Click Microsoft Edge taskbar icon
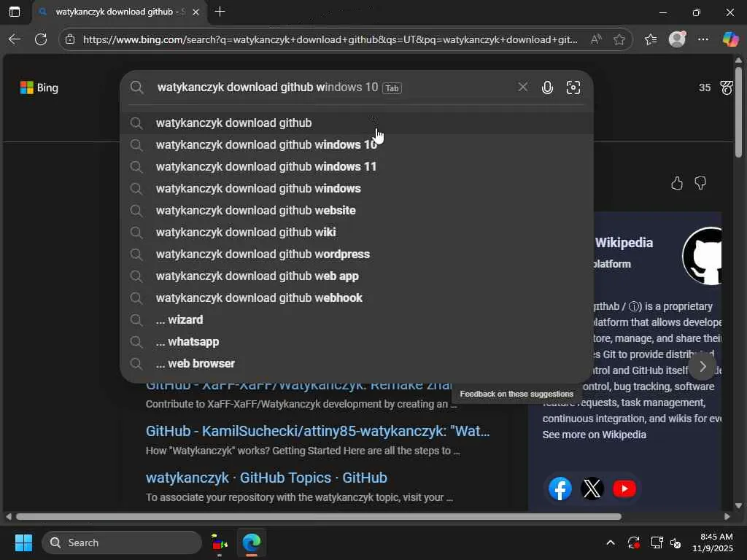This screenshot has width=747, height=560. click(252, 542)
